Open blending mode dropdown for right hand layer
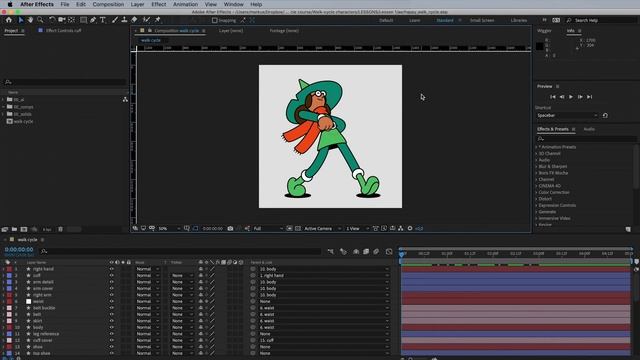 click(x=148, y=269)
